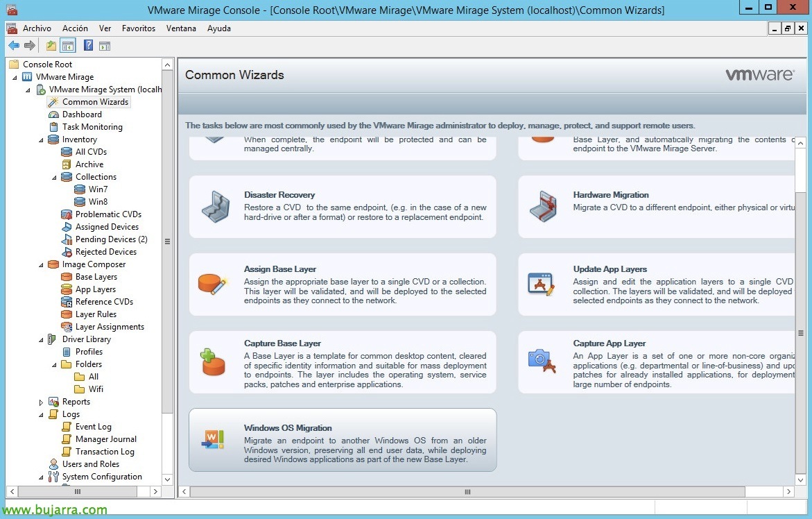Click the Common Wizards wand icon
Viewport: 812px width, 519px height.
coord(53,102)
